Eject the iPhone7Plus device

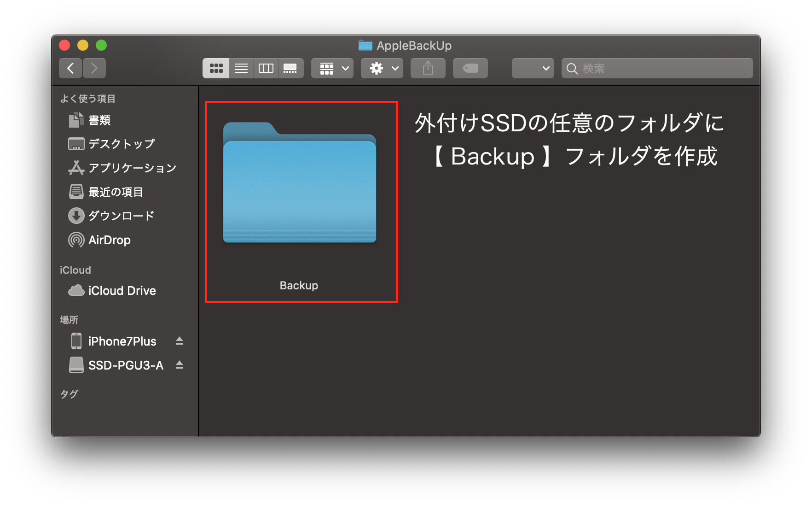180,341
